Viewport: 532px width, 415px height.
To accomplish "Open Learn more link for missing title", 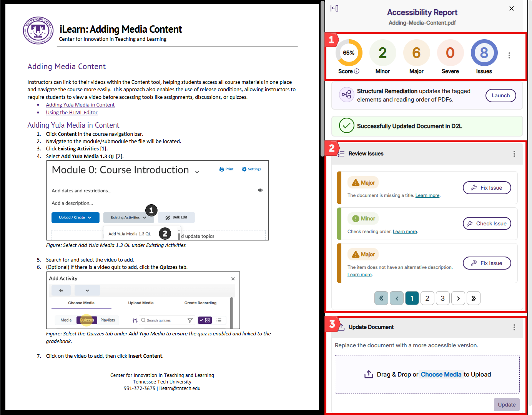I will pos(427,195).
